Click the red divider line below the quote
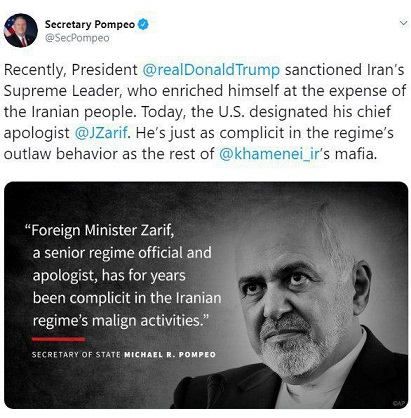The height and width of the screenshot is (418, 411). pyautogui.click(x=58, y=339)
